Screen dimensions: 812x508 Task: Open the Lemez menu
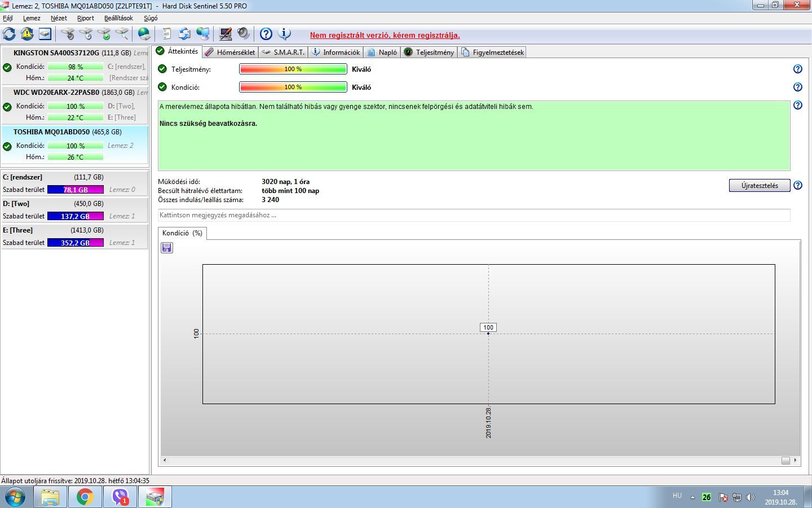point(32,18)
